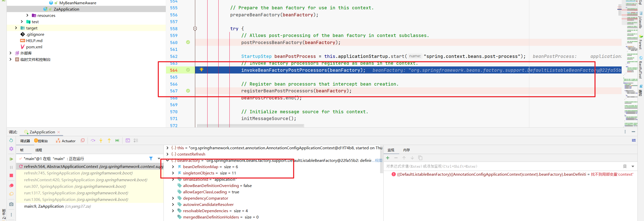
Task: Minimize the debug tool window
Action: [x=633, y=132]
